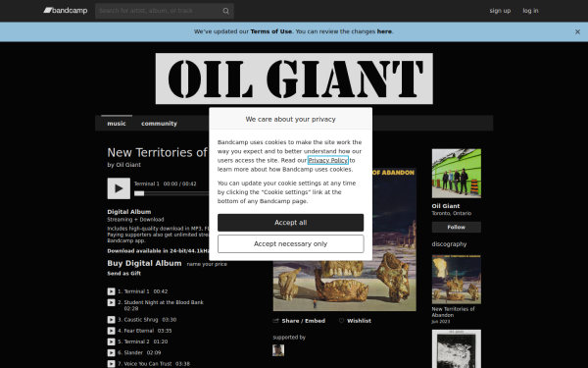Switch to the music tab
Image resolution: width=588 pixels, height=368 pixels.
[117, 124]
